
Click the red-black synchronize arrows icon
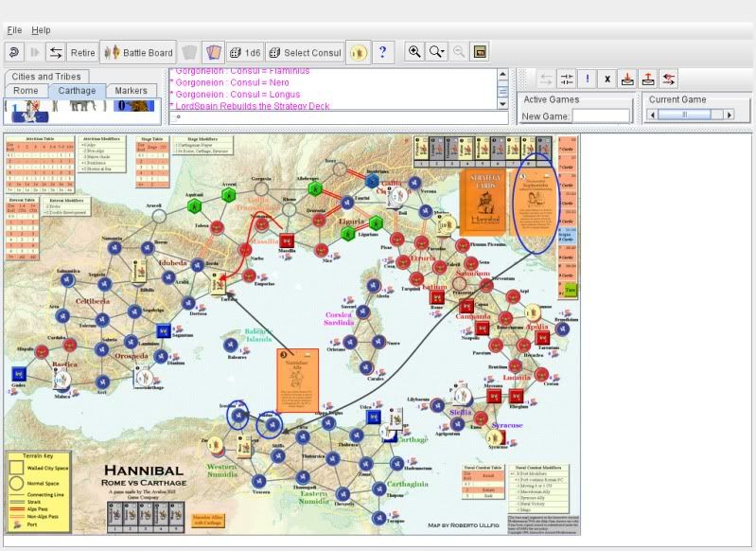point(669,80)
